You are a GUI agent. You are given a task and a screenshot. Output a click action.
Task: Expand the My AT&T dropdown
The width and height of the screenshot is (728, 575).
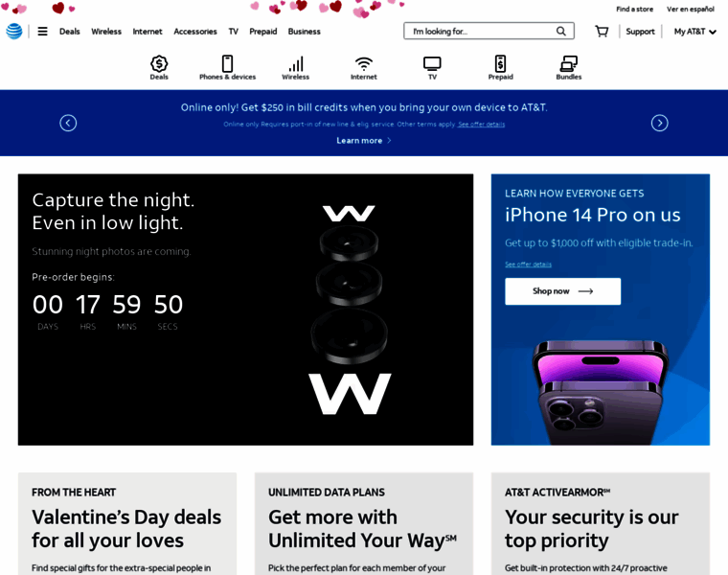(695, 31)
